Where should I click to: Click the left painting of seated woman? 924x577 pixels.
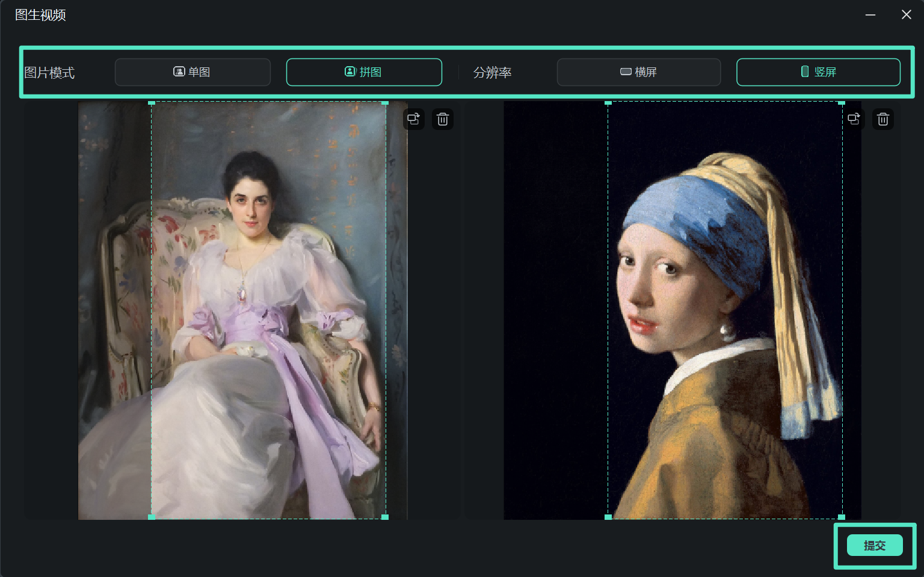coord(243,310)
